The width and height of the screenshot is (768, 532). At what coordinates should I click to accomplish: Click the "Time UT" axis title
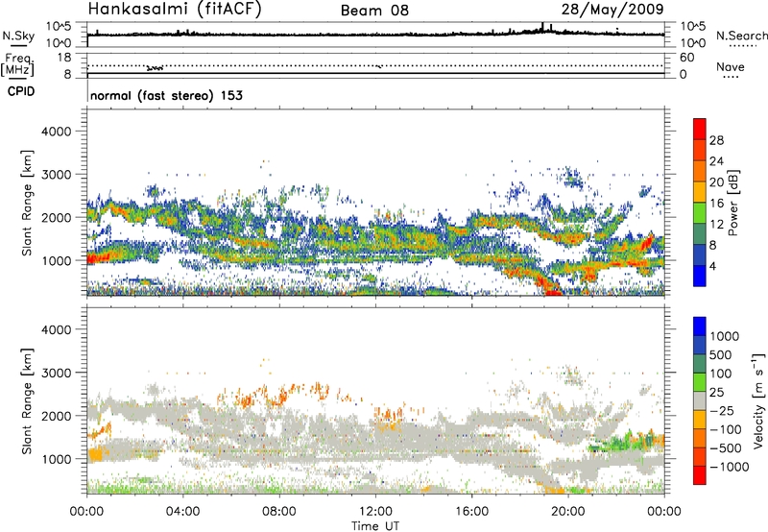375,526
